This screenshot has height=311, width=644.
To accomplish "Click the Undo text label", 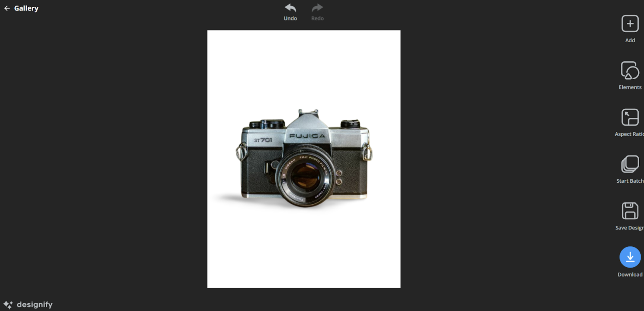I will pyautogui.click(x=290, y=18).
